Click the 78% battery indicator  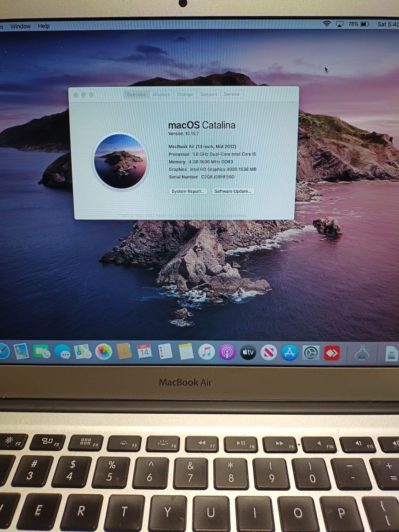click(359, 24)
